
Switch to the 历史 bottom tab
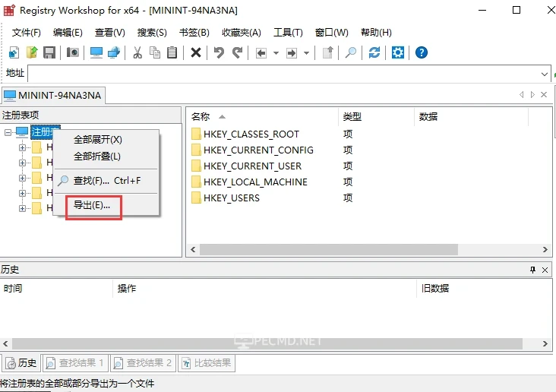click(x=21, y=363)
